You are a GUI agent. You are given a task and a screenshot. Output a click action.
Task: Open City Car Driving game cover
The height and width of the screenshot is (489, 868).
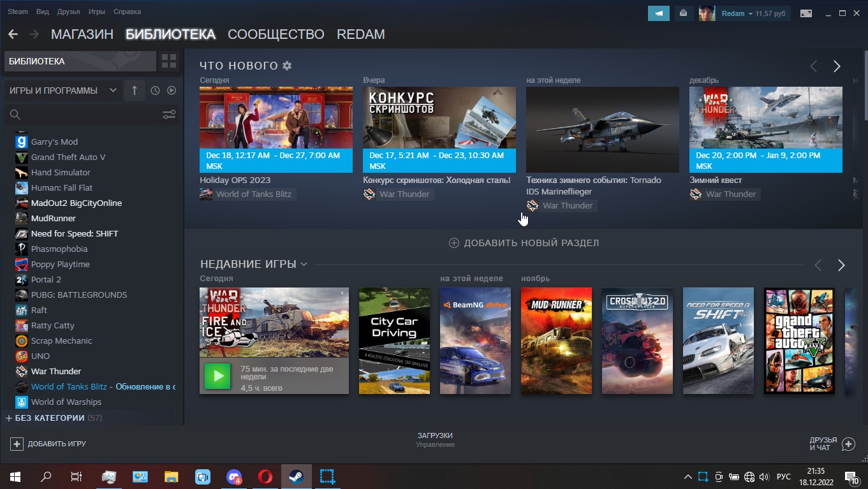[x=394, y=340]
